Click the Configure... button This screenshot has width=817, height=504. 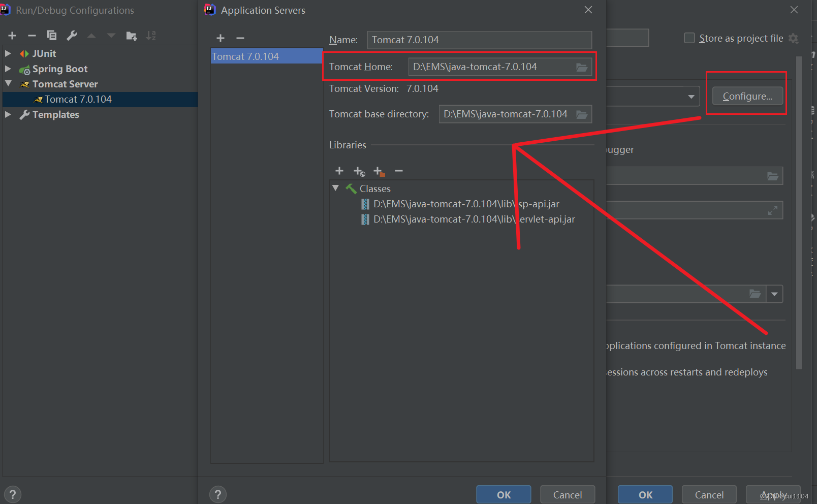click(x=747, y=96)
